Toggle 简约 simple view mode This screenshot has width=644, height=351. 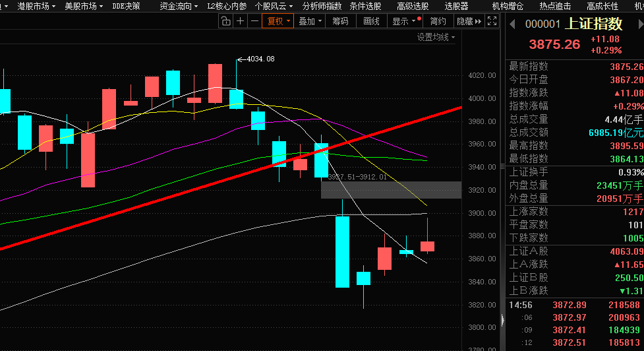pyautogui.click(x=438, y=21)
